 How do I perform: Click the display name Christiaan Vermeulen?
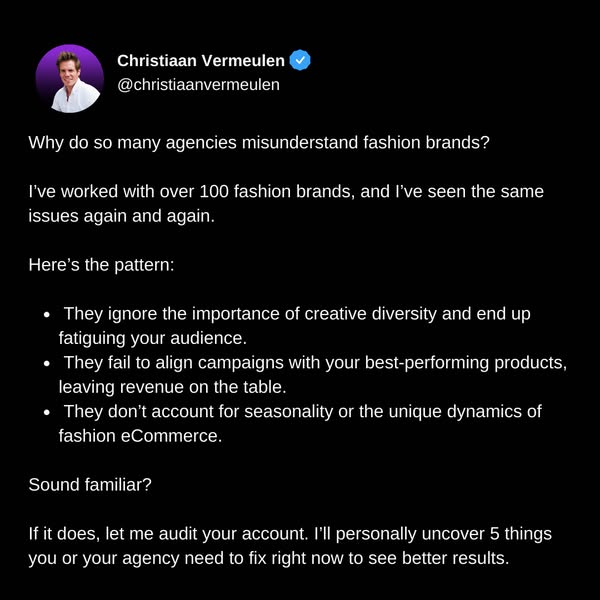(x=201, y=61)
